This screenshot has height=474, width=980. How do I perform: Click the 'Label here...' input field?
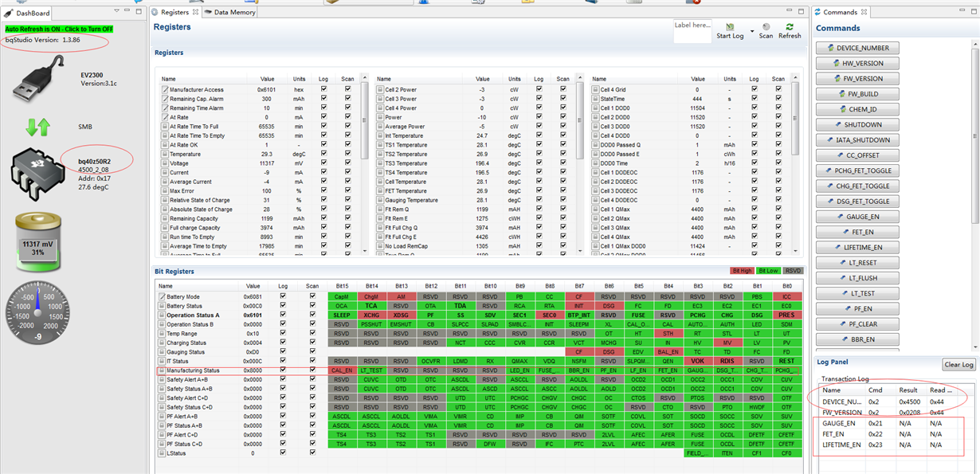[692, 30]
